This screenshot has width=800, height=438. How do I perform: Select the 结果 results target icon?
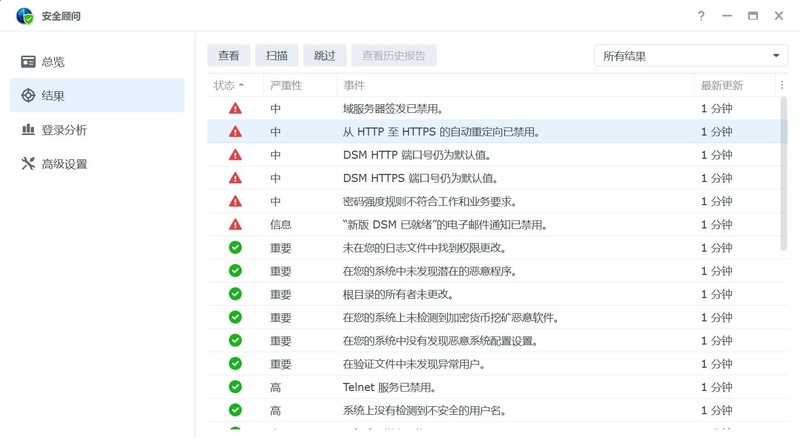pos(28,95)
